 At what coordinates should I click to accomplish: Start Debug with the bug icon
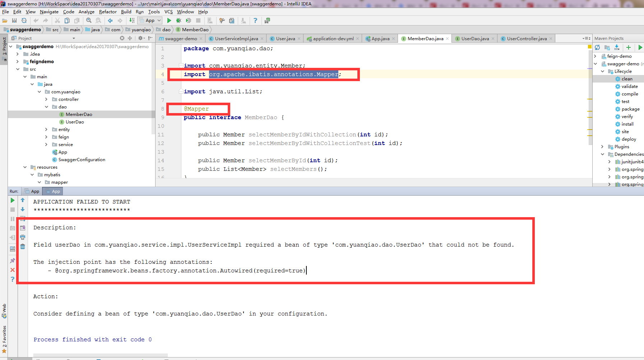pos(179,21)
